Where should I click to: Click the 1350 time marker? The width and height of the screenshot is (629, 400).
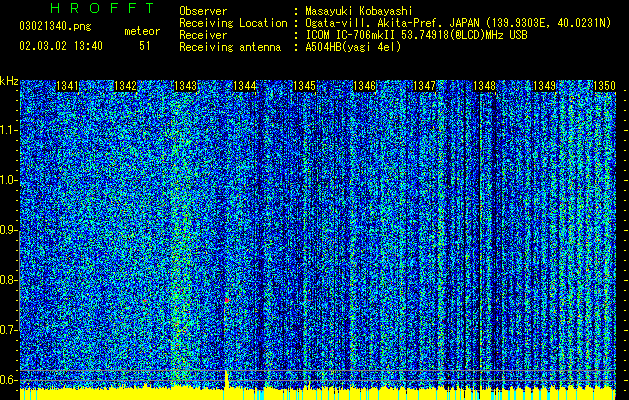pyautogui.click(x=604, y=86)
